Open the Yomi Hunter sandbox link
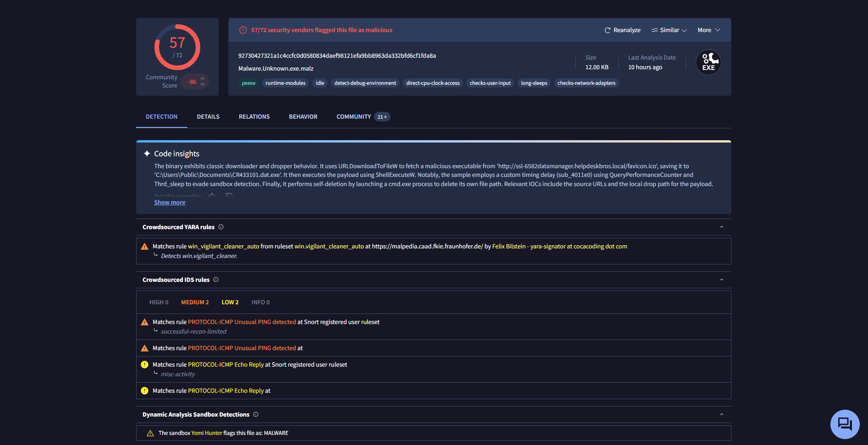The width and height of the screenshot is (868, 445). pyautogui.click(x=207, y=433)
